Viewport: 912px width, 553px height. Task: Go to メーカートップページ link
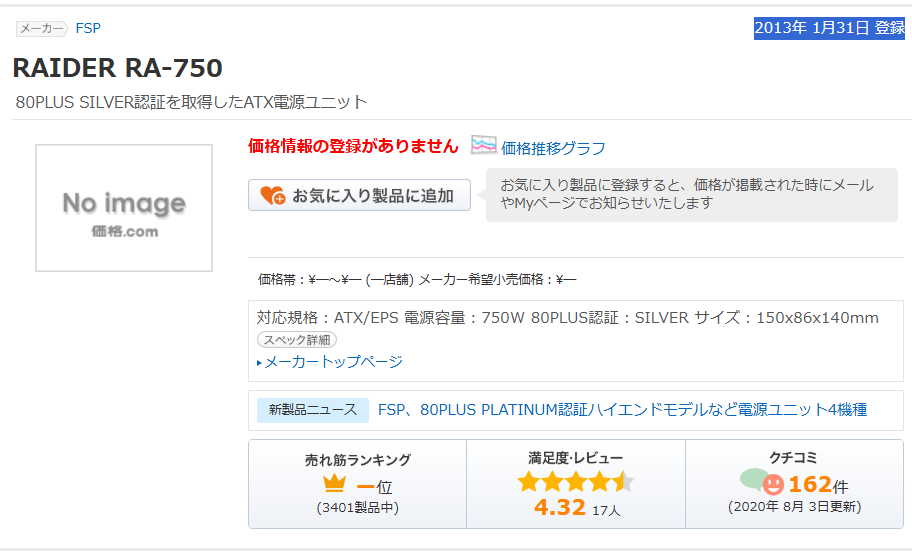[x=333, y=361]
